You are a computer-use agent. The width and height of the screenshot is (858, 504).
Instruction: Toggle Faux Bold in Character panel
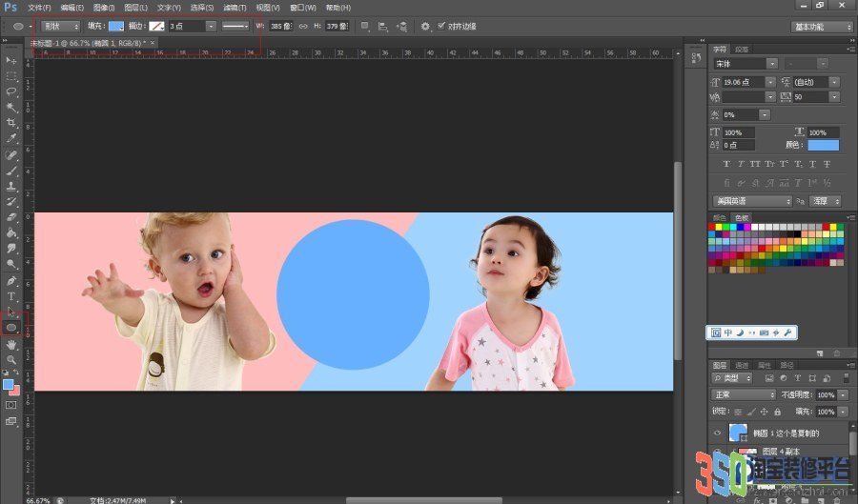(726, 164)
